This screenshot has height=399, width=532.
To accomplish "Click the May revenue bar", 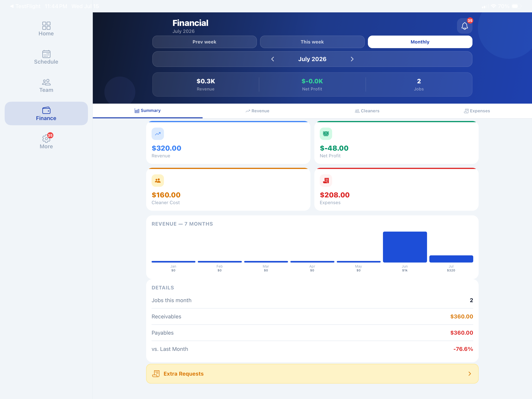I will (x=359, y=262).
